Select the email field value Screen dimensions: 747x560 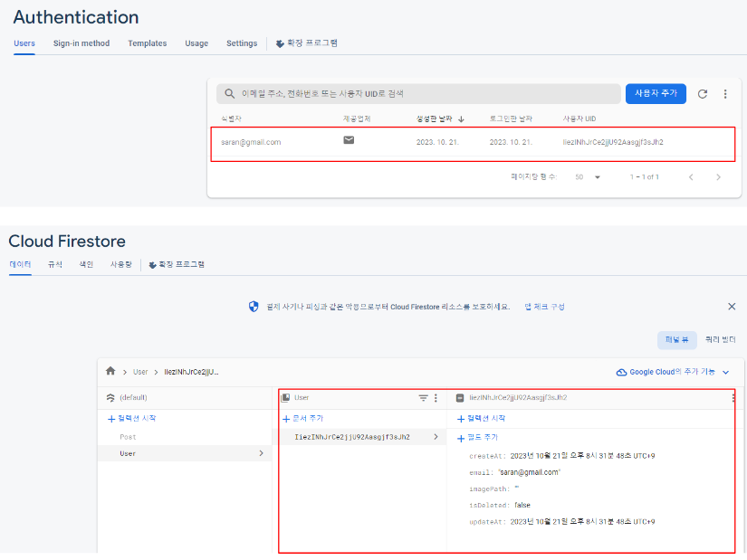tap(530, 473)
